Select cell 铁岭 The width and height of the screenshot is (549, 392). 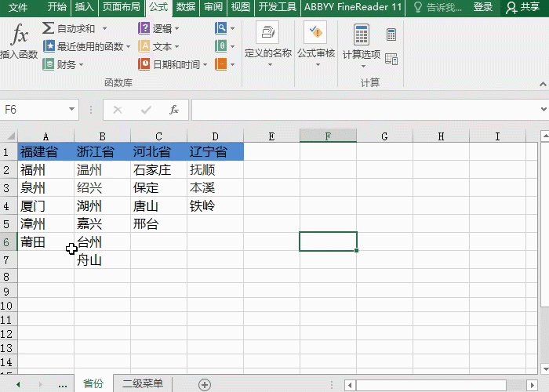click(215, 205)
